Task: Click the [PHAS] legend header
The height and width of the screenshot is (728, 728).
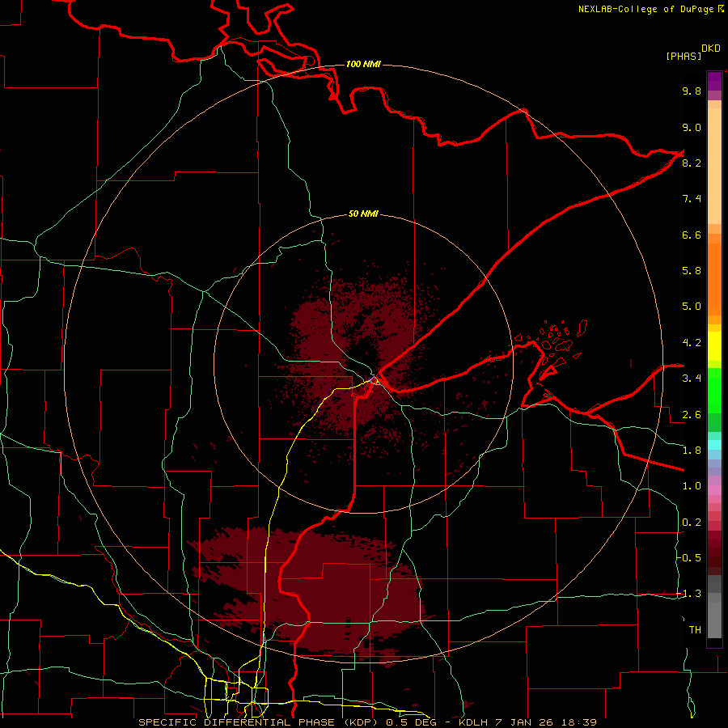Action: (x=684, y=56)
